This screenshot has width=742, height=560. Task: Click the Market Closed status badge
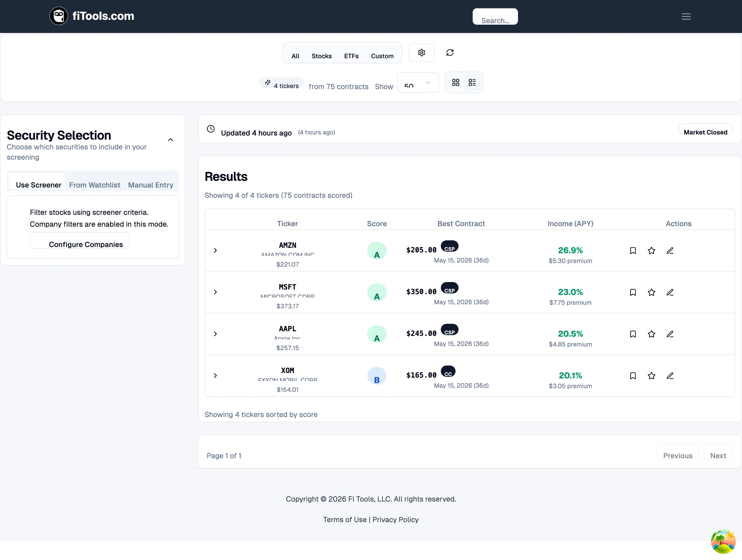click(x=705, y=129)
